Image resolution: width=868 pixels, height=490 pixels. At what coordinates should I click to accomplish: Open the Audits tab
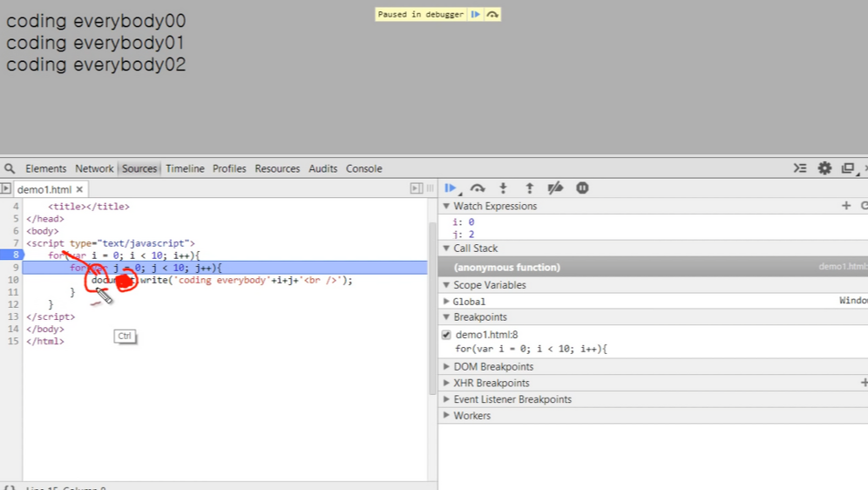[322, 168]
